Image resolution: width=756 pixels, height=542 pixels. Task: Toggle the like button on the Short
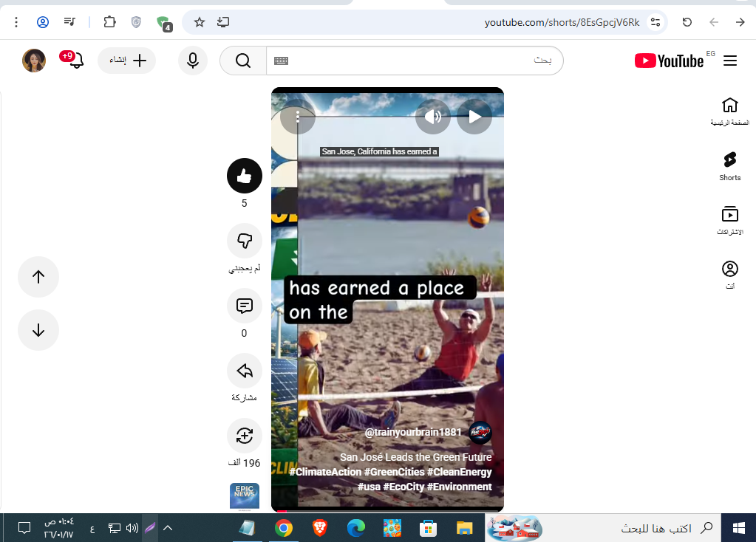(x=245, y=176)
